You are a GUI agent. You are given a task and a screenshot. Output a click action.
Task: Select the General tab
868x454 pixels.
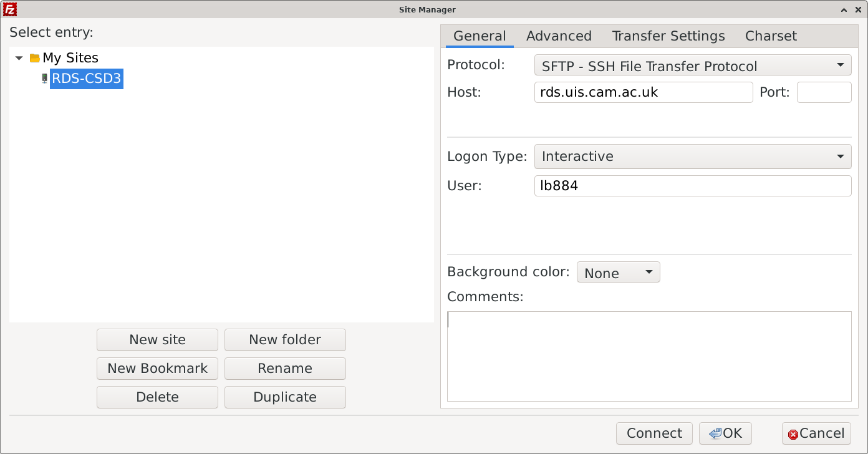tap(479, 36)
